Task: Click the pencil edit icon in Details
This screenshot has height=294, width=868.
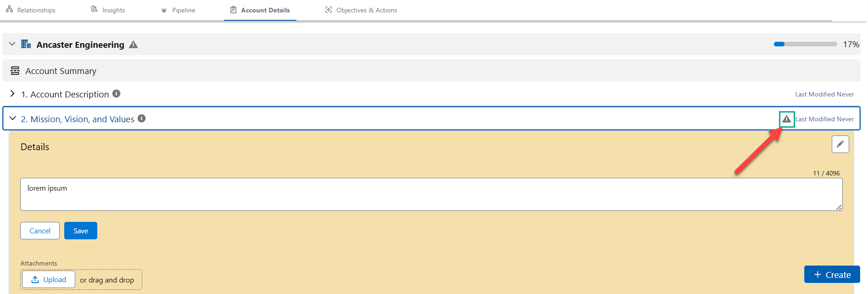Action: [840, 144]
